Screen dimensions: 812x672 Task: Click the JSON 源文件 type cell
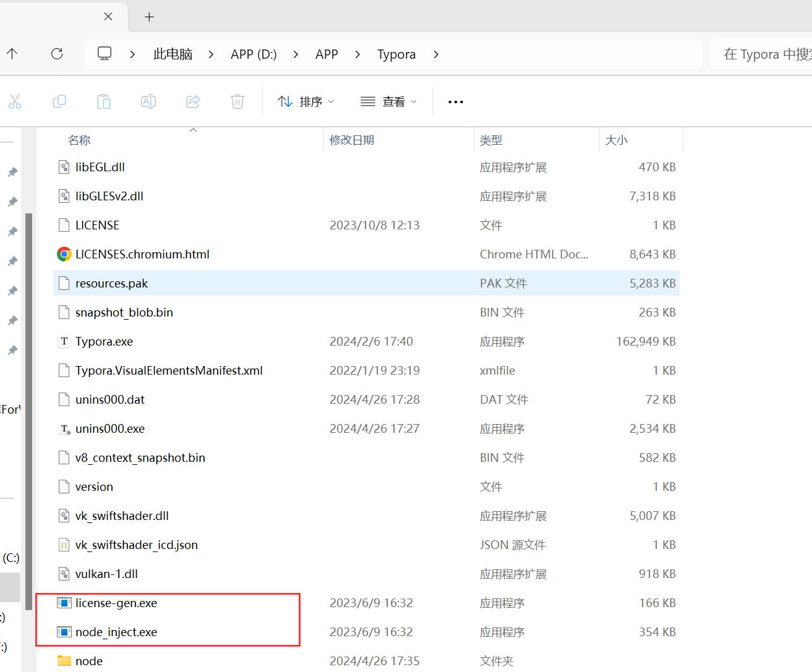point(513,545)
